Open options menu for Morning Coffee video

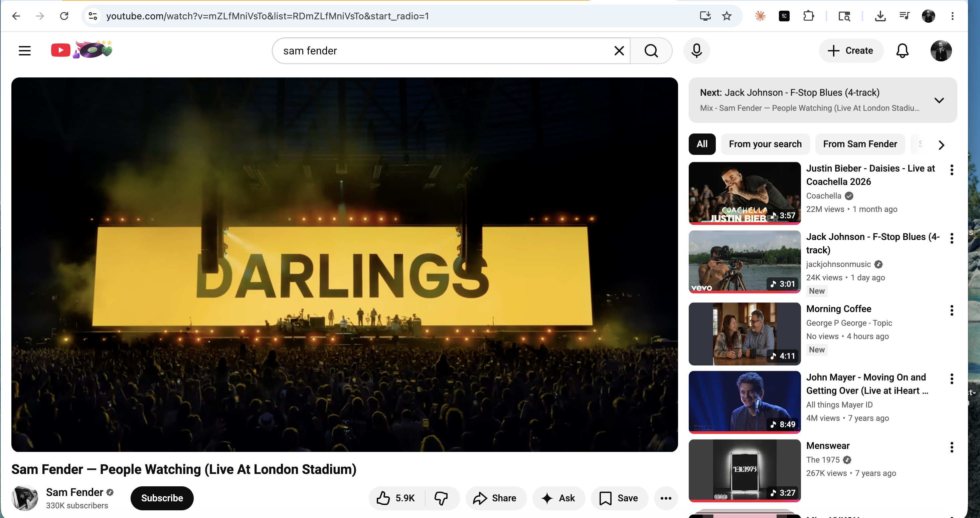pyautogui.click(x=952, y=310)
